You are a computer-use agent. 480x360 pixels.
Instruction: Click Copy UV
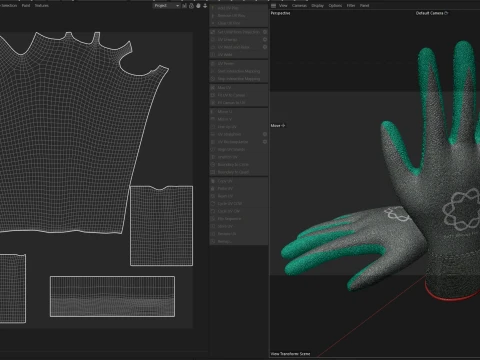(239, 181)
